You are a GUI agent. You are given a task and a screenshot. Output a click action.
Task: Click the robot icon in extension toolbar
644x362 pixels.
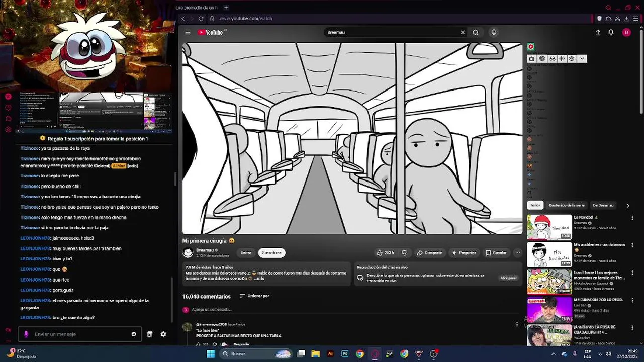click(x=532, y=59)
